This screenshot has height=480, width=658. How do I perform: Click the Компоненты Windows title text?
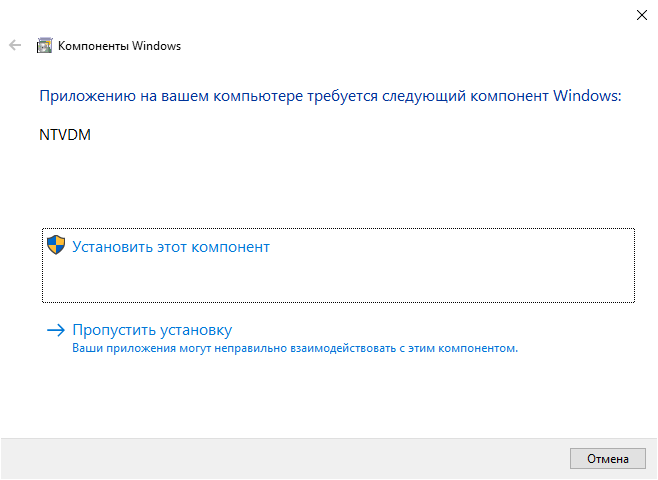pos(120,46)
